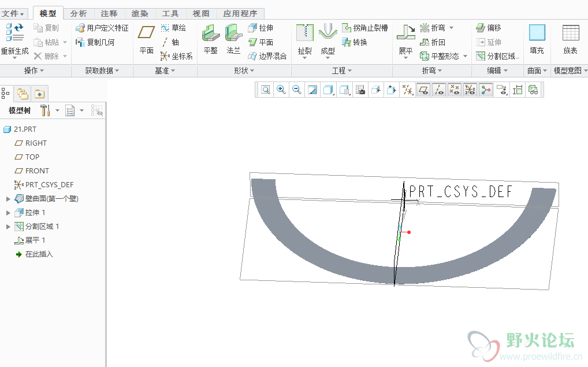Click the Offset (偏移) tool
This screenshot has height=367, width=588.
pyautogui.click(x=489, y=28)
